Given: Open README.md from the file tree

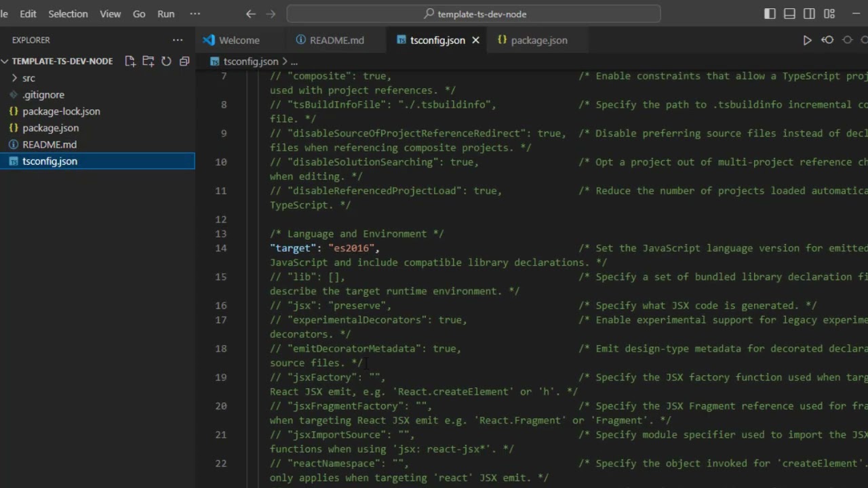Looking at the screenshot, I should click(x=50, y=144).
